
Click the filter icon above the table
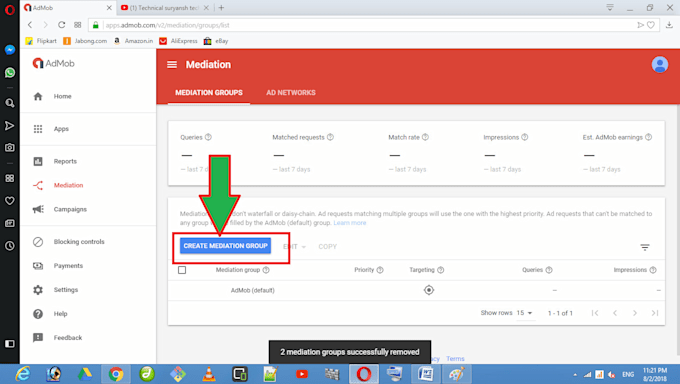tap(645, 247)
